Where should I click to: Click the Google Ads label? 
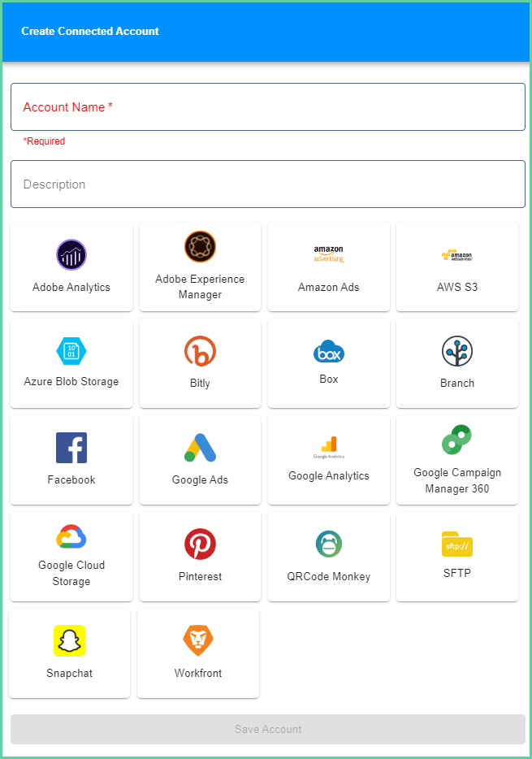tap(200, 479)
